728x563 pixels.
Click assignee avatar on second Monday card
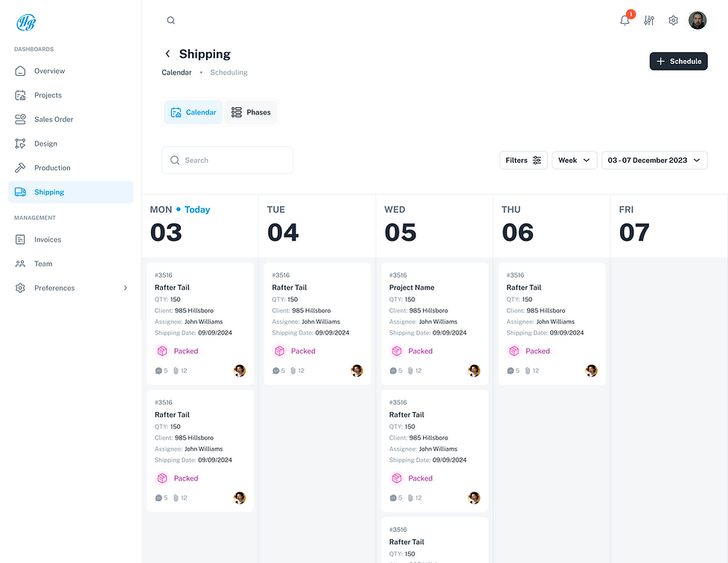(240, 498)
